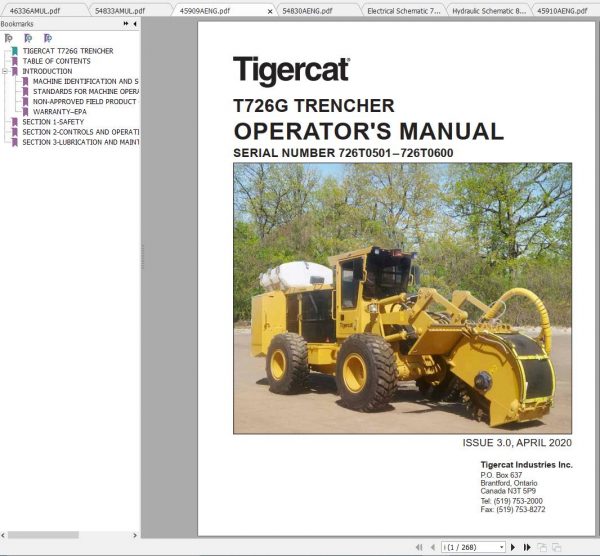Screen dimensions: 600x556
Task: Click the Brantford, Ontario address line
Action: [509, 483]
